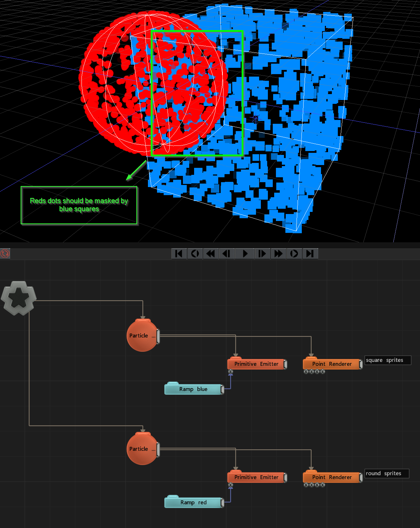Step back one frame
This screenshot has height=528, width=420.
[x=226, y=254]
